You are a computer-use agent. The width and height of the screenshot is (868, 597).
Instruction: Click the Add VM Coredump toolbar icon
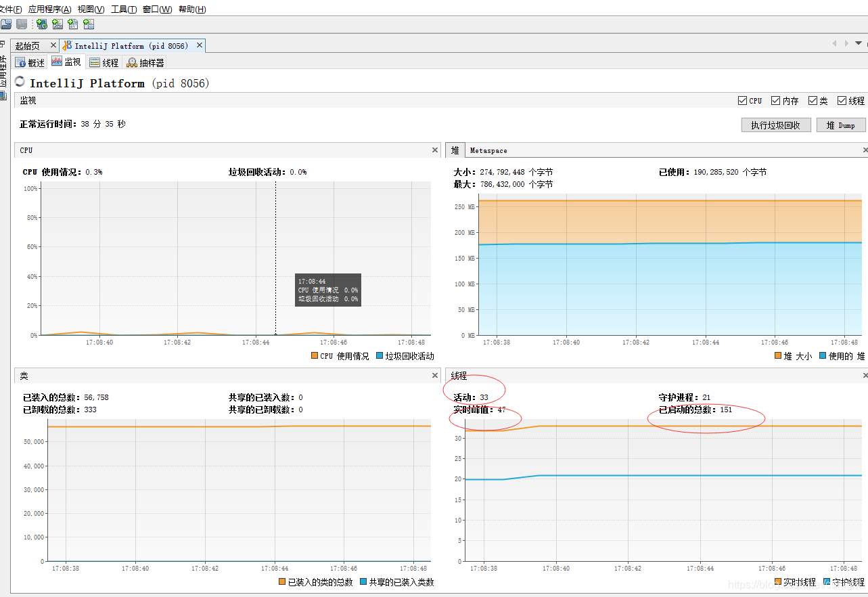point(72,24)
